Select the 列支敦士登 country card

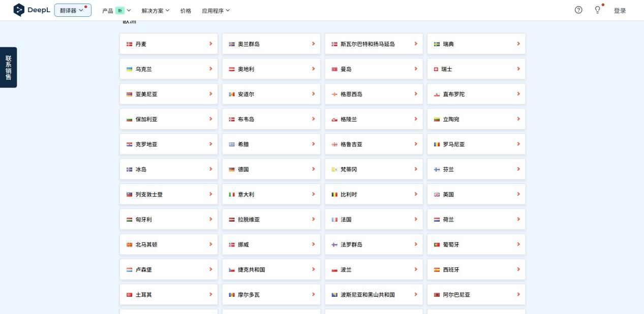(x=169, y=195)
